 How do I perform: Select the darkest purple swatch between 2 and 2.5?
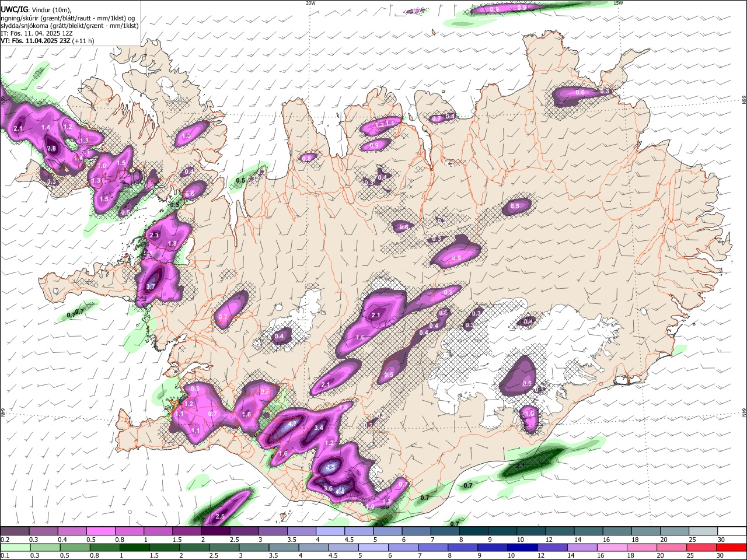(215, 531)
